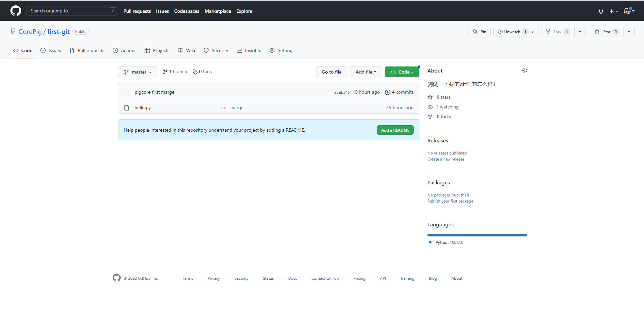Open the footer Blog link

click(433, 278)
